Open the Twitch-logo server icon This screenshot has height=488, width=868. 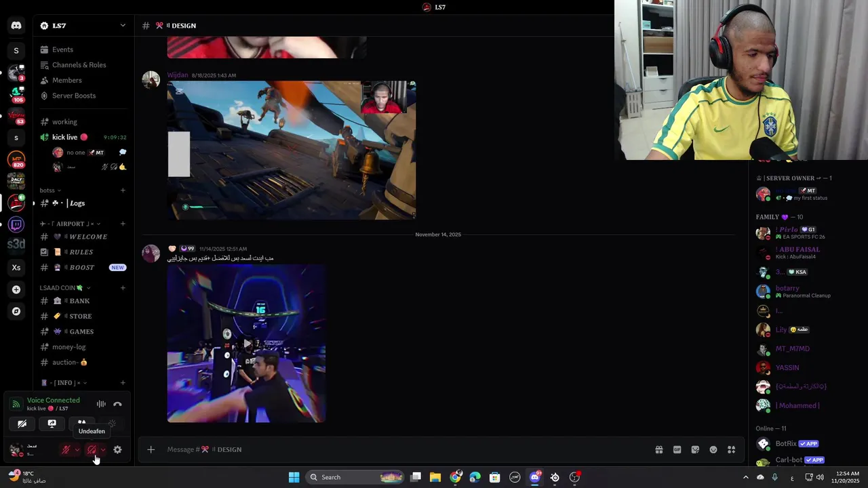point(16,224)
